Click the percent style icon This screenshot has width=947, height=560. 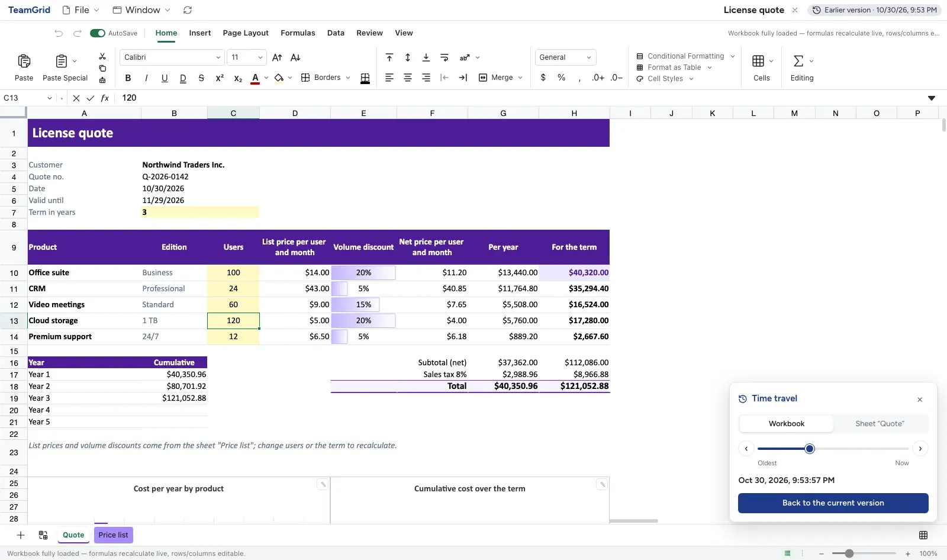point(561,78)
